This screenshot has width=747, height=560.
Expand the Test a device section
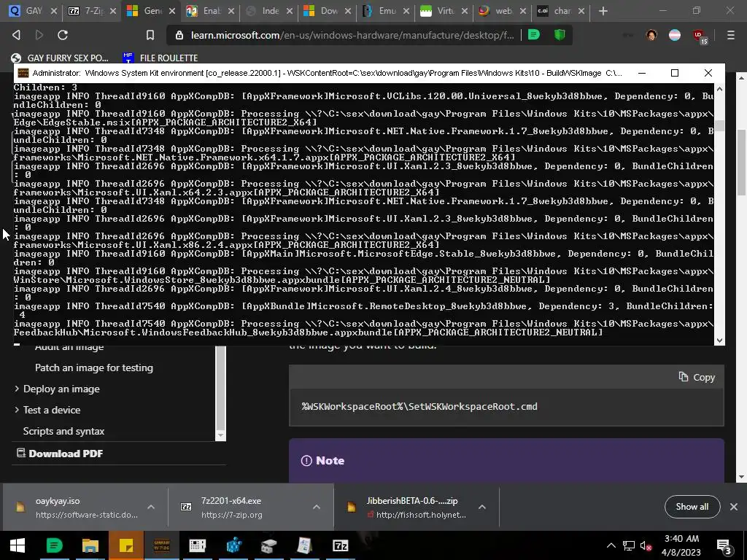18,410
